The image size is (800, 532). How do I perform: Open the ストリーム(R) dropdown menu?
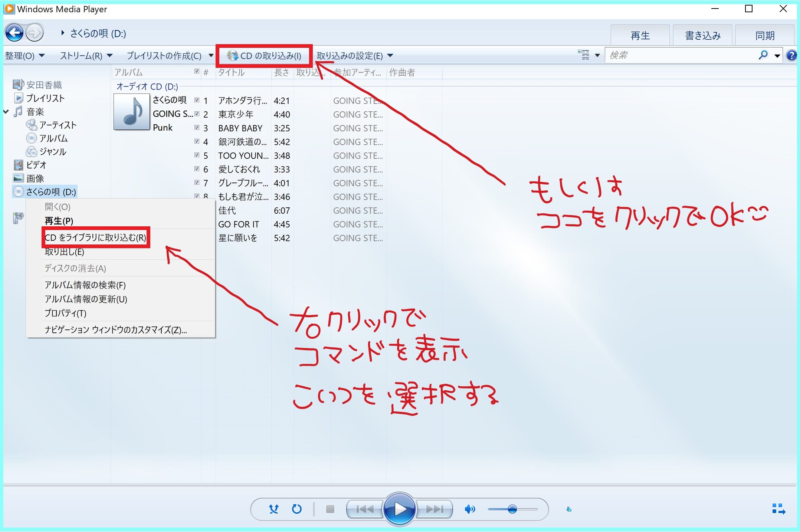(x=86, y=56)
